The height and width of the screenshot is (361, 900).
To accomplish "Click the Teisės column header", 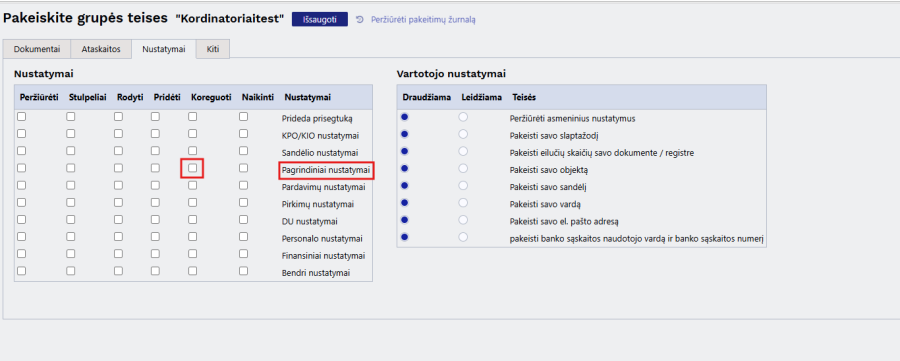I will pyautogui.click(x=523, y=97).
